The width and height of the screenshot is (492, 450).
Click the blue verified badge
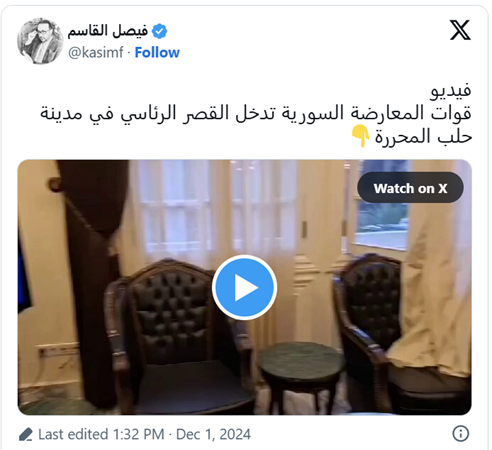[159, 32]
